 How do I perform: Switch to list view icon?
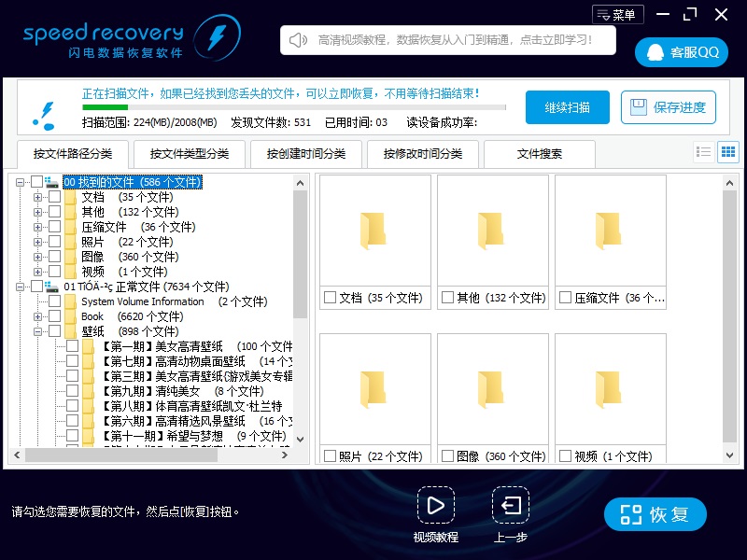tap(704, 152)
